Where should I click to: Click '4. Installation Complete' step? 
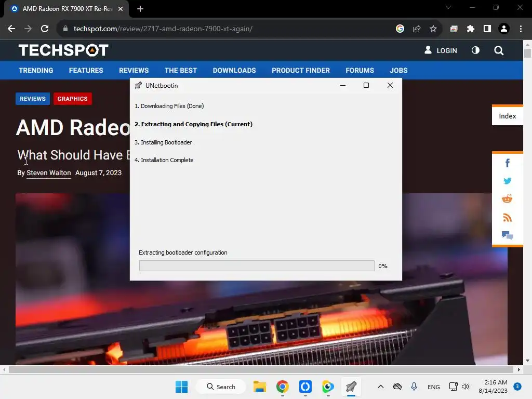[164, 160]
